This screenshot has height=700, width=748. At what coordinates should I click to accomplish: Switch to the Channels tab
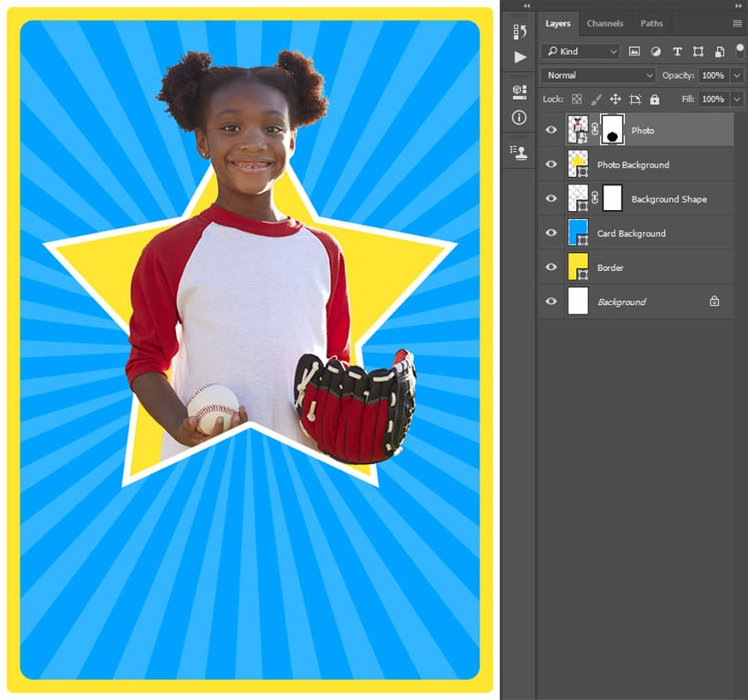coord(604,24)
